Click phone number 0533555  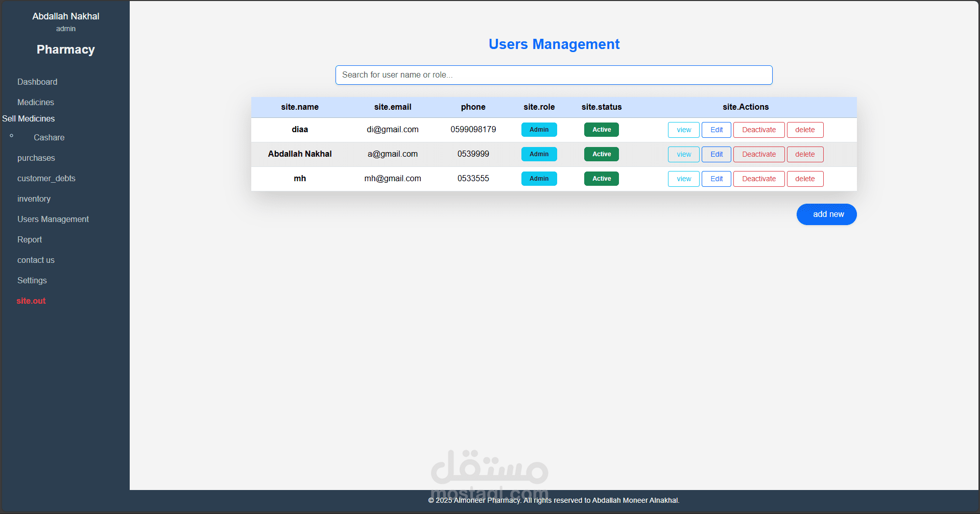pos(473,179)
